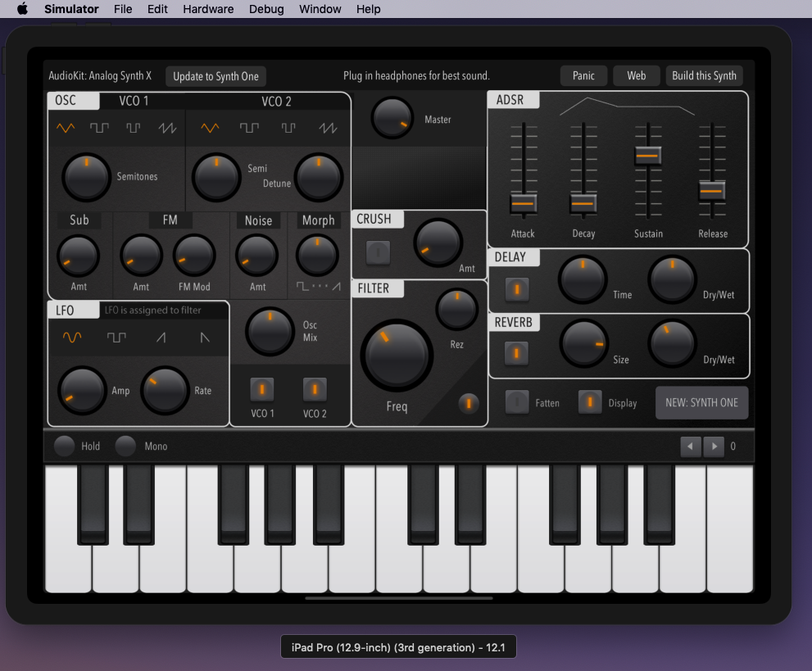Viewport: 812px width, 671px height.
Task: Click the Delay Dry/Wet knob
Action: [x=672, y=279]
